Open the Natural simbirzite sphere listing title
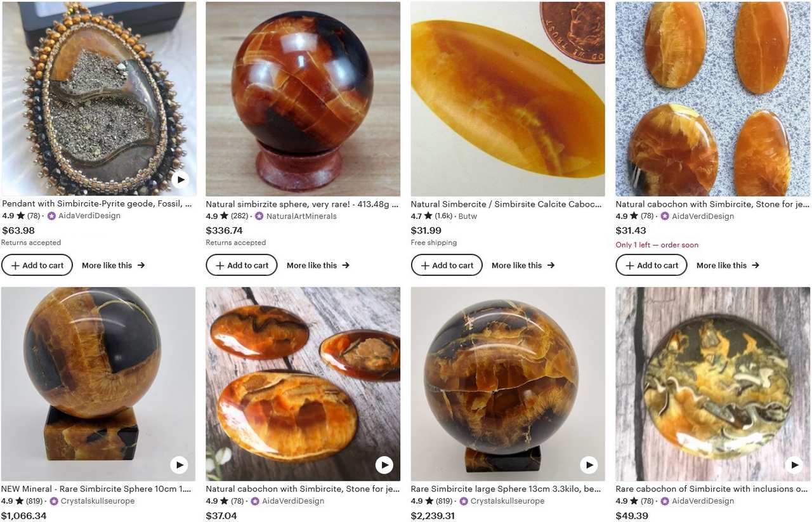The width and height of the screenshot is (812, 522). click(302, 204)
